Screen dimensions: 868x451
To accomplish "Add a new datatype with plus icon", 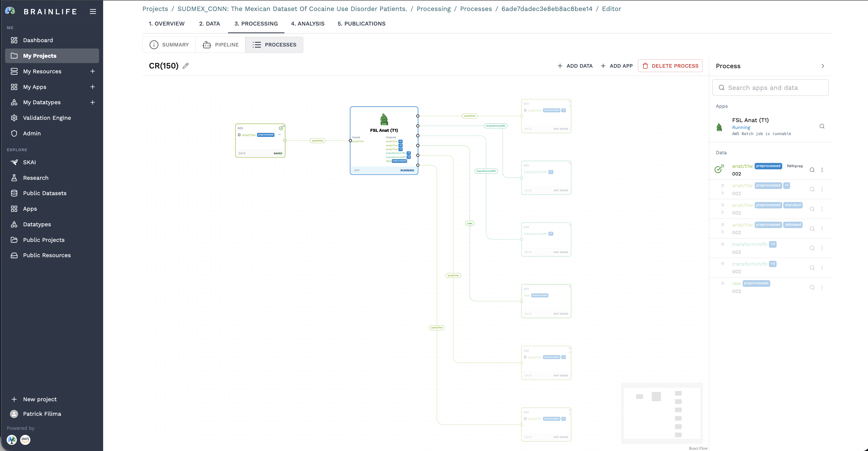I will 93,102.
